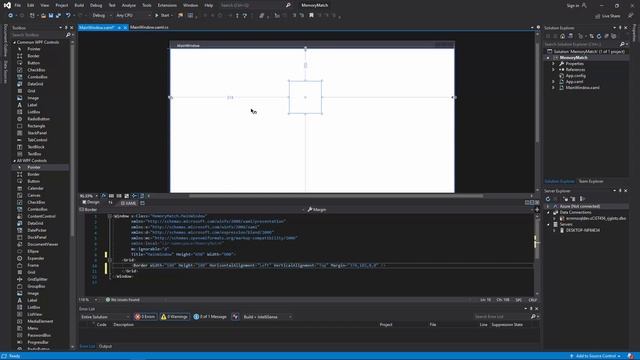Click the Search Toolbox input field

coord(38,35)
